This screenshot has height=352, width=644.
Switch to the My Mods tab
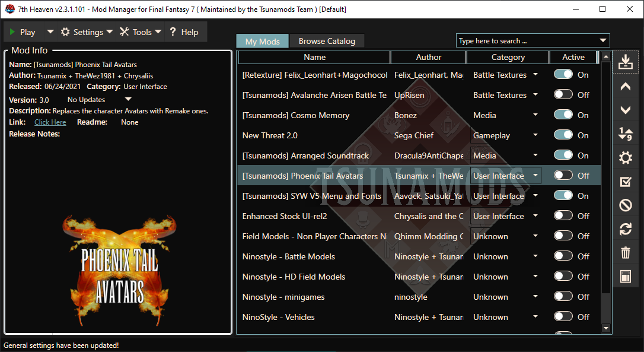point(263,41)
